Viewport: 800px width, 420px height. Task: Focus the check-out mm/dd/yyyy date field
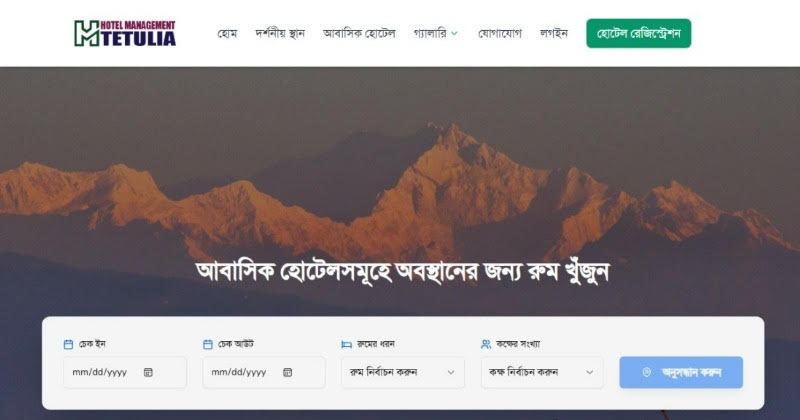264,372
